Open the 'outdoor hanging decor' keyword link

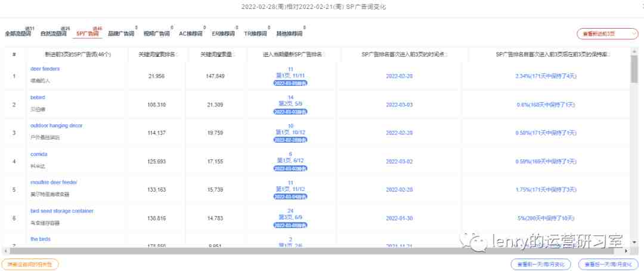(x=56, y=125)
